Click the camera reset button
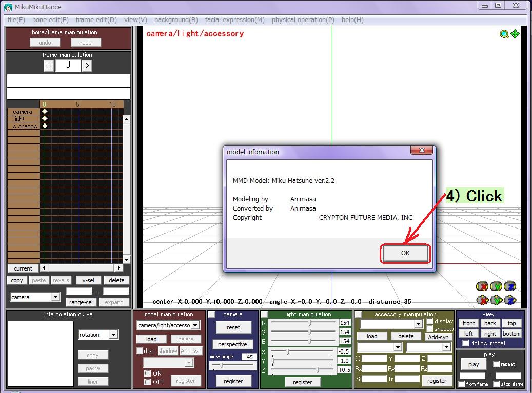 click(233, 327)
